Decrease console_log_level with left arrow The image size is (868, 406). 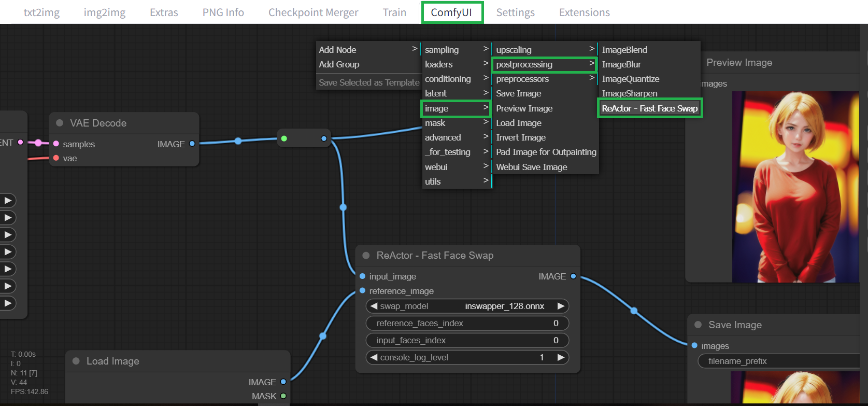(374, 357)
